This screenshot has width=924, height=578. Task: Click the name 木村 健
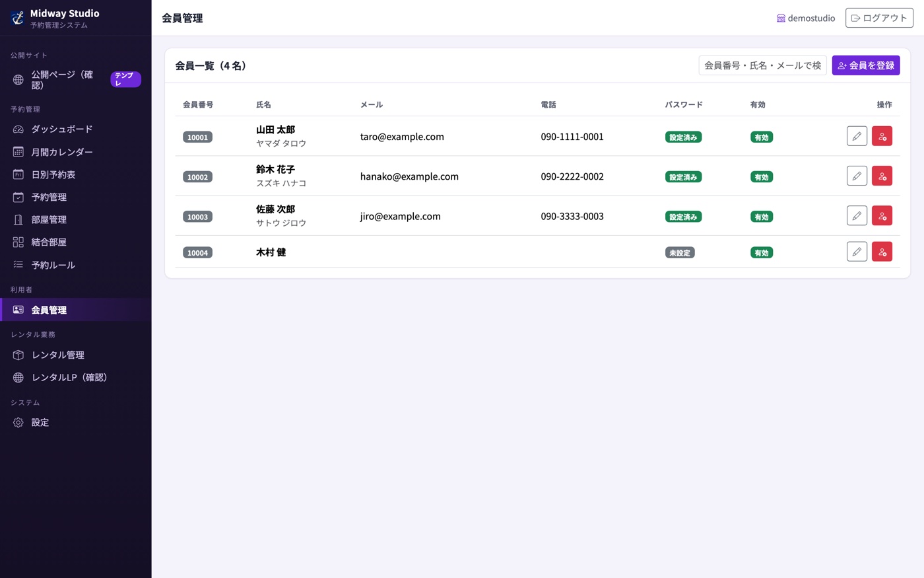click(271, 252)
